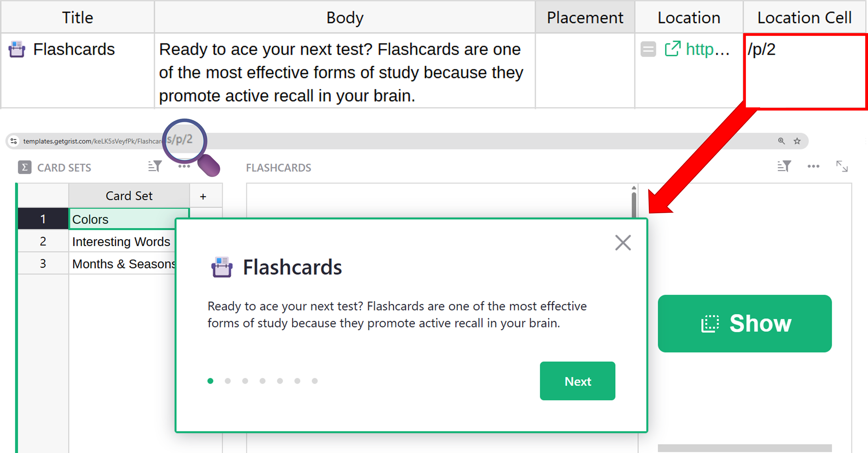Add a column with the plus button
This screenshot has height=453, width=868.
[203, 196]
